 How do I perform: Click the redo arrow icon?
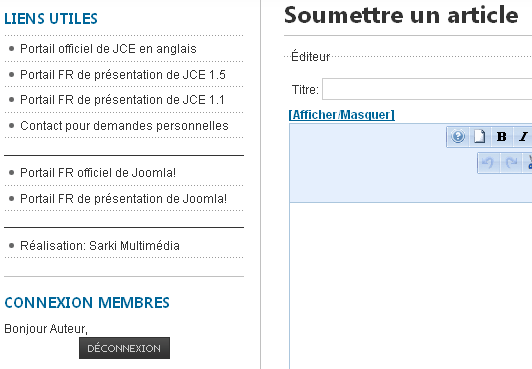click(x=510, y=163)
